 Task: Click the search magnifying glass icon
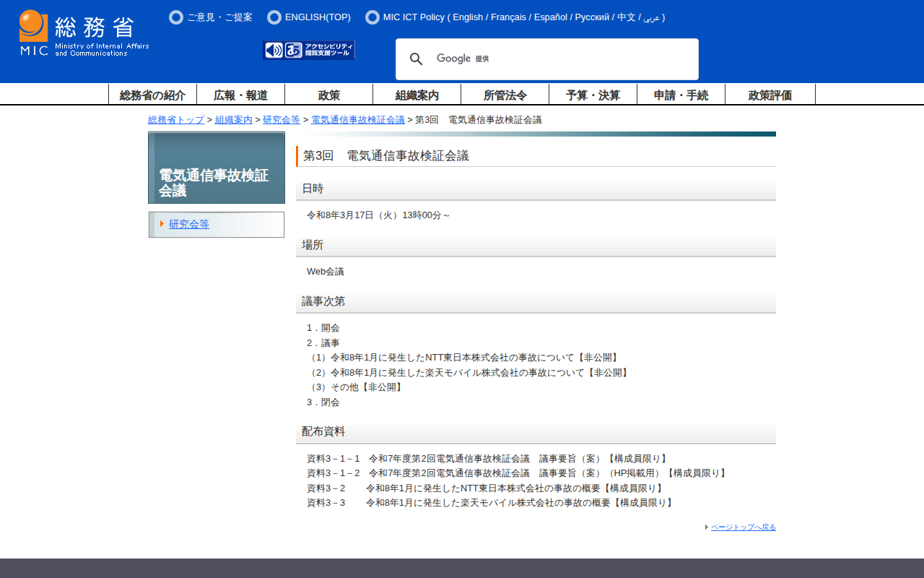[417, 59]
